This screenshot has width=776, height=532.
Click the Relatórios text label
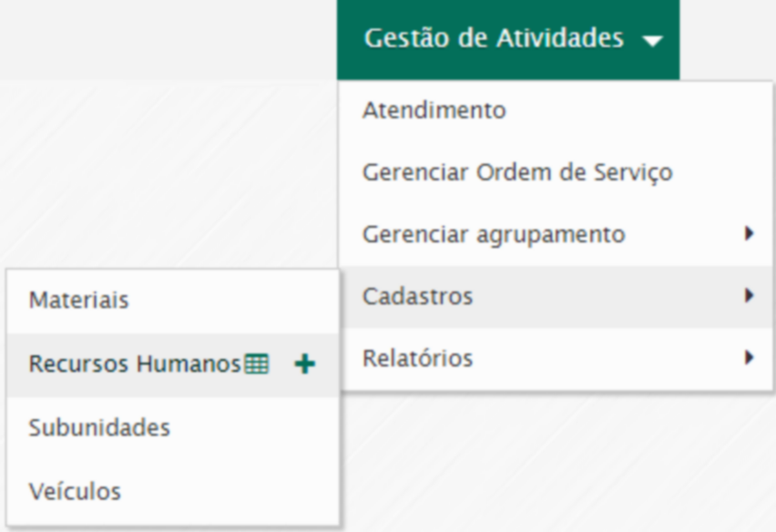[417, 358]
